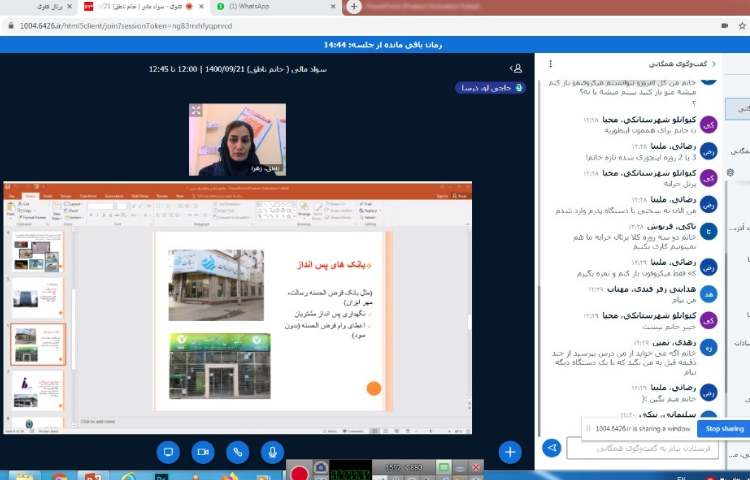Open the blue plus actions button
Image resolution: width=750 pixels, height=480 pixels.
(x=510, y=452)
